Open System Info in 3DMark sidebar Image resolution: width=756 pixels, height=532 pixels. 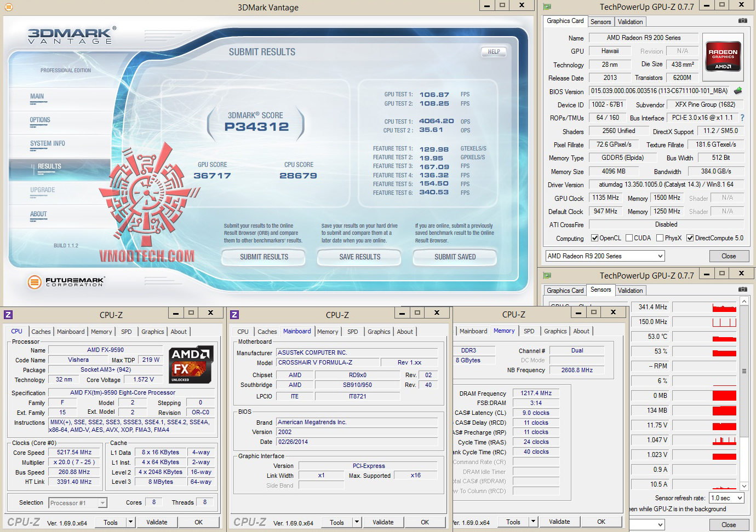pyautogui.click(x=48, y=143)
